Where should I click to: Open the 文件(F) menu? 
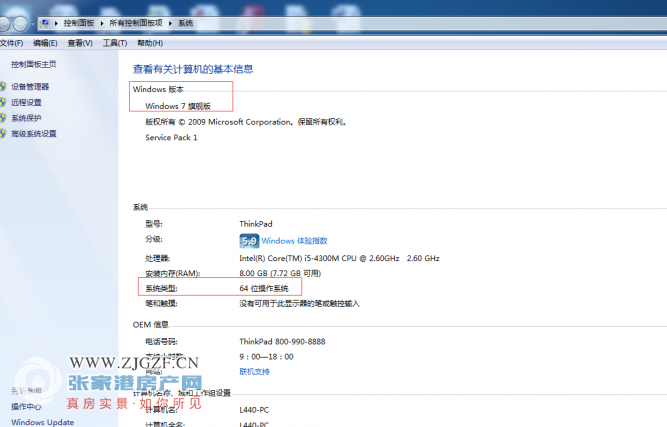click(11, 43)
